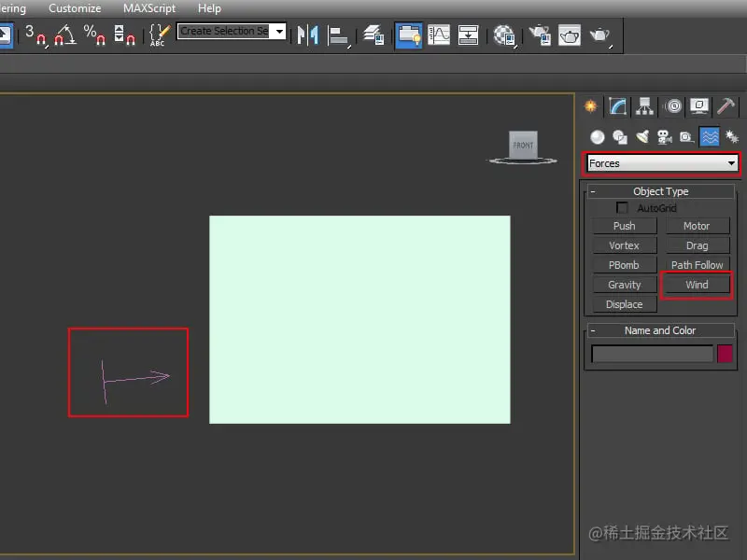Open the object color swatch
The image size is (747, 560).
point(725,354)
